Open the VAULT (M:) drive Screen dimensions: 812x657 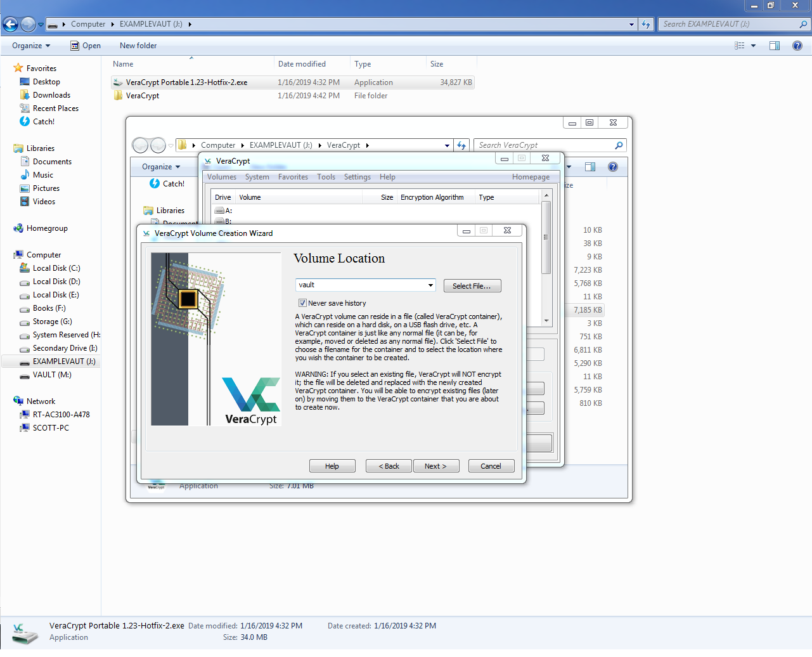(52, 375)
